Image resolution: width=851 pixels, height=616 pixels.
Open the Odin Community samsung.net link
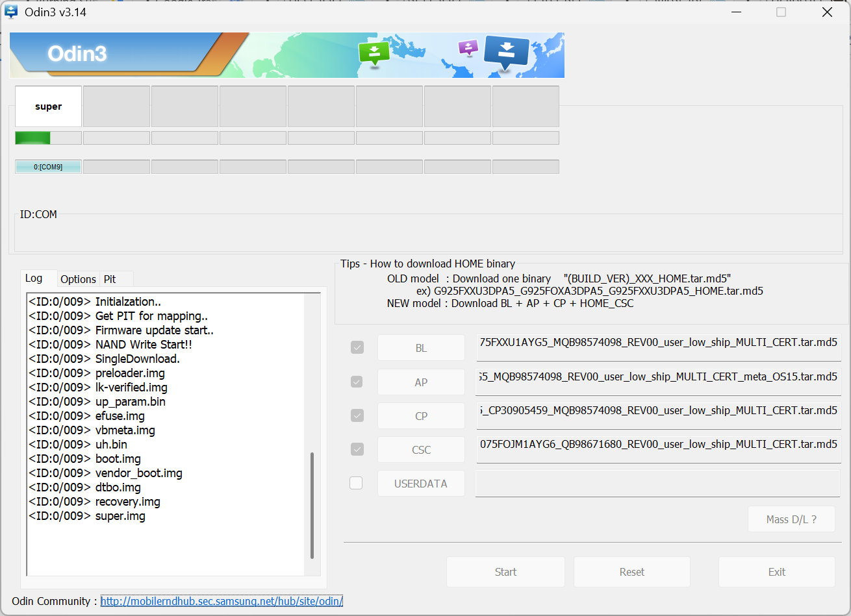tap(222, 601)
